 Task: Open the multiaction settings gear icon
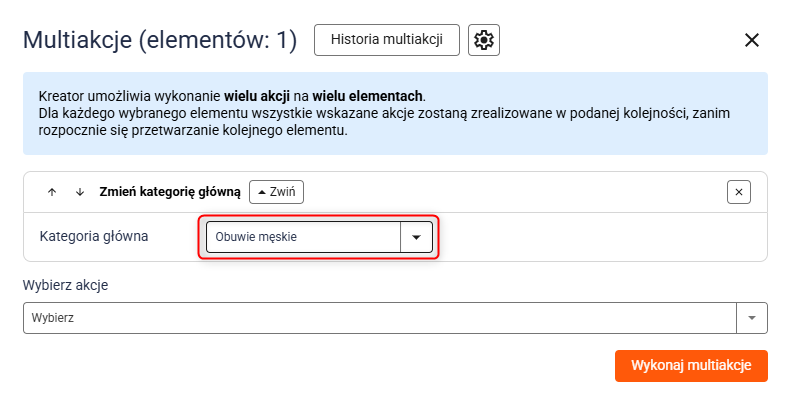click(x=484, y=40)
